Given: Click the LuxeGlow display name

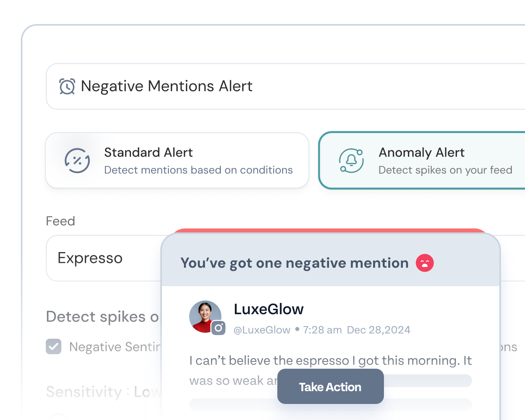Looking at the screenshot, I should tap(269, 309).
